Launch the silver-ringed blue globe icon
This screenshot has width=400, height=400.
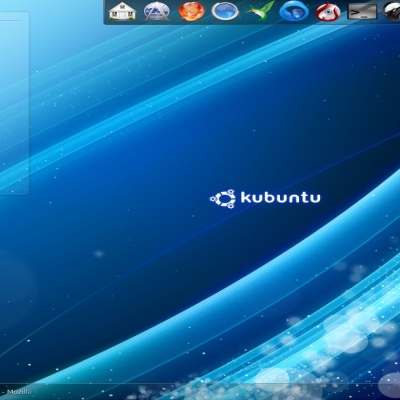pyautogui.click(x=226, y=11)
